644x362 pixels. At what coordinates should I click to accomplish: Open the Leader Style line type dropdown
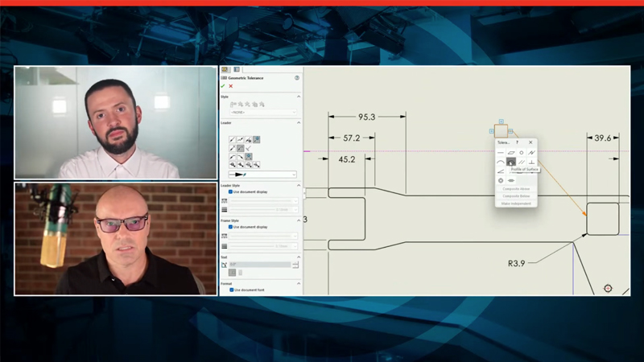[263, 201]
